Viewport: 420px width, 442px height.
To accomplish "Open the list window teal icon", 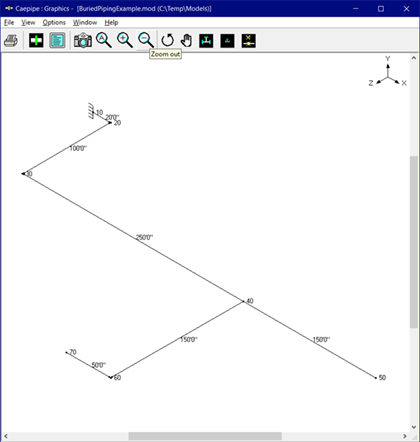I will pyautogui.click(x=57, y=41).
